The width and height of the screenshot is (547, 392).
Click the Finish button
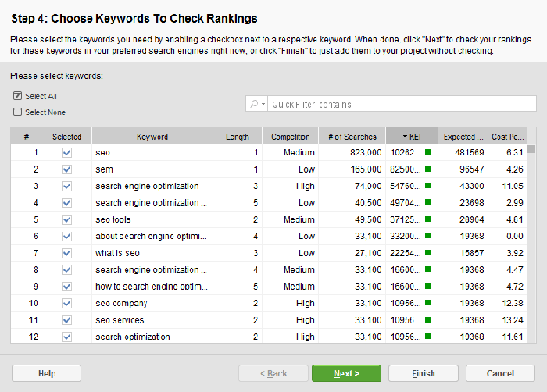[423, 373]
